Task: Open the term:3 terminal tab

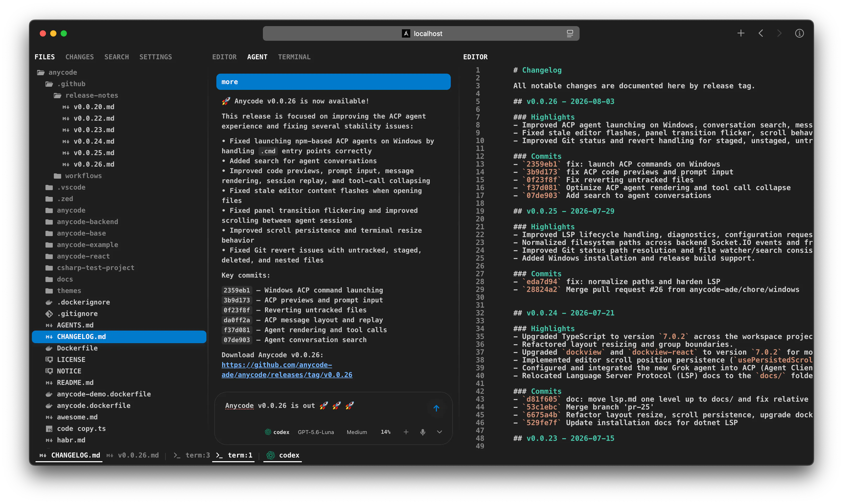Action: 192,455
